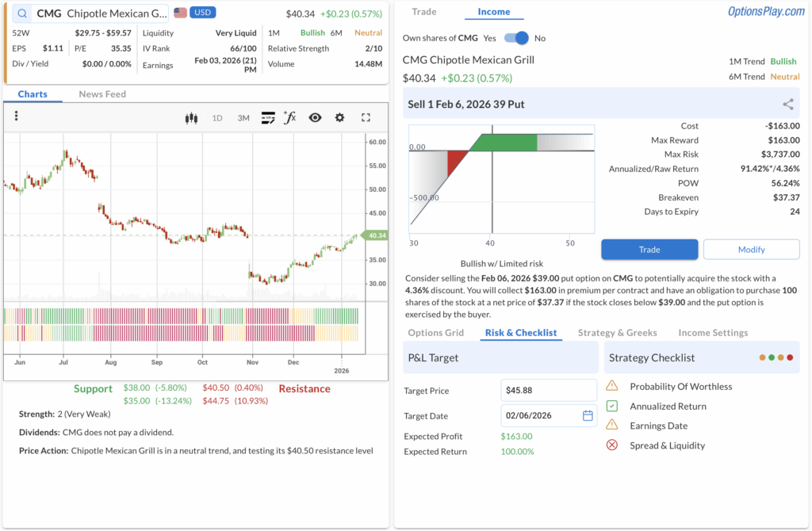The height and width of the screenshot is (531, 812).
Task: Open the 1D interval dropdown
Action: 217,118
